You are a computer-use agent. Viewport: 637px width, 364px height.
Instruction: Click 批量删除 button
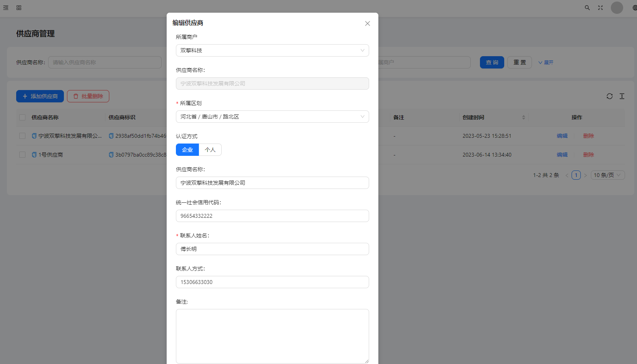(x=88, y=96)
